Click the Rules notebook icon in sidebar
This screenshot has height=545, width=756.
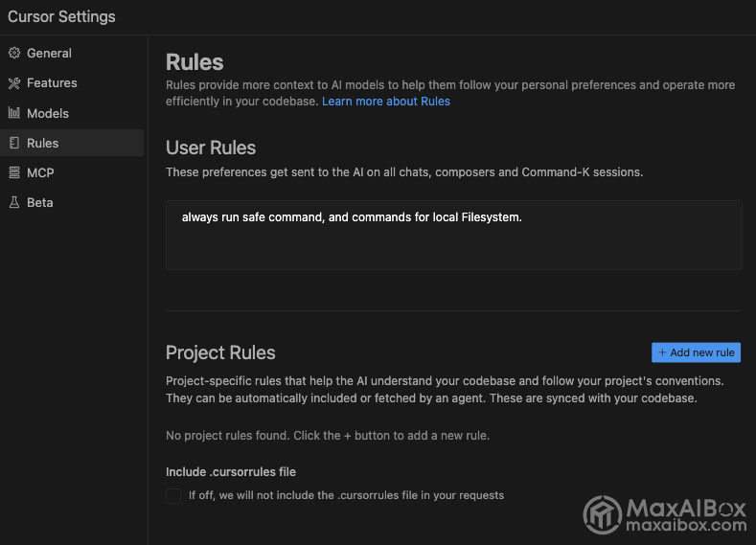[14, 143]
